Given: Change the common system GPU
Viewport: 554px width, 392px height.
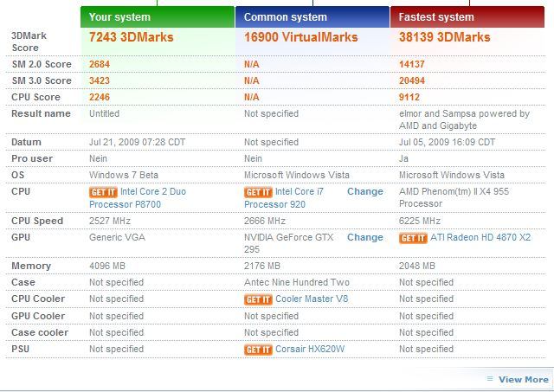Looking at the screenshot, I should click(x=365, y=238).
